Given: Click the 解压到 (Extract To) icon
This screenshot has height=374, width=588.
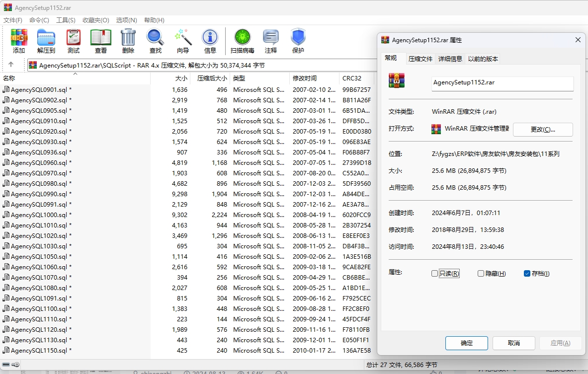Looking at the screenshot, I should [x=46, y=41].
